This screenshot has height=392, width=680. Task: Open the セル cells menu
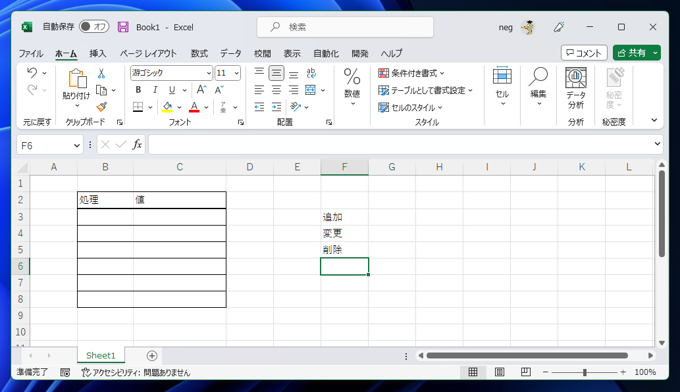502,86
